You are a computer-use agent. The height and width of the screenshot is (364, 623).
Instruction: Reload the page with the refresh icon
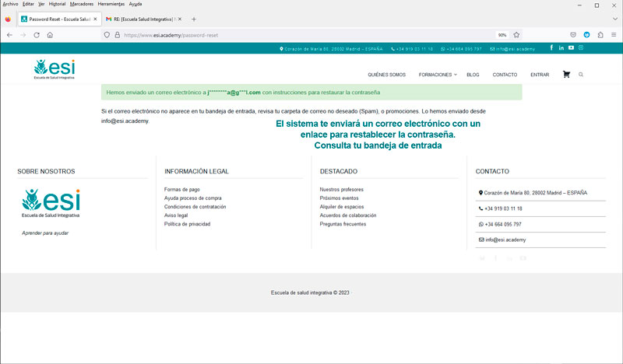tap(37, 35)
